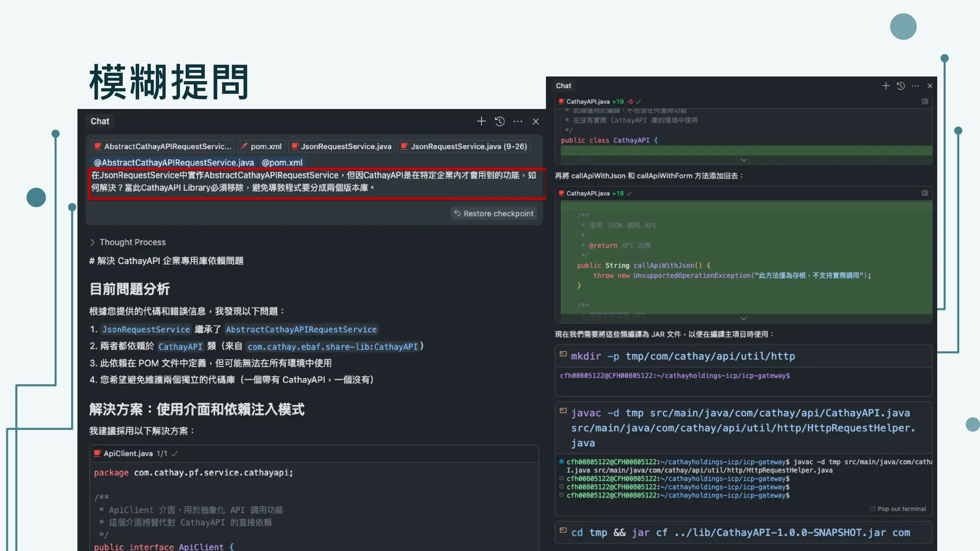Viewport: 980px width, 551px height.
Task: Open more options menu in the left Chat panel
Action: (518, 121)
